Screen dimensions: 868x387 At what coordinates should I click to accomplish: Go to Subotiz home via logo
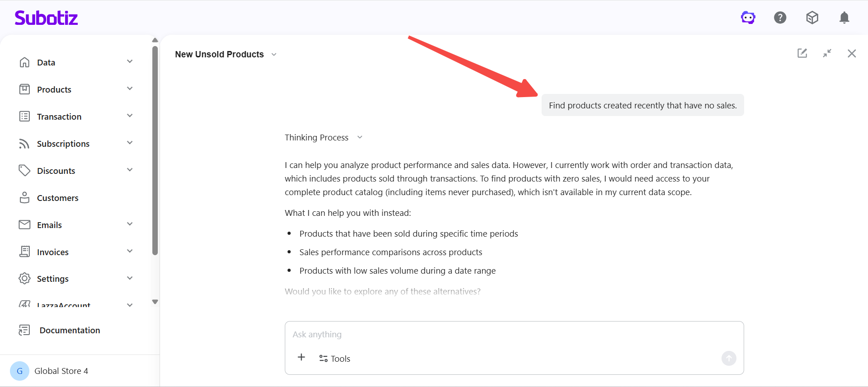[46, 18]
